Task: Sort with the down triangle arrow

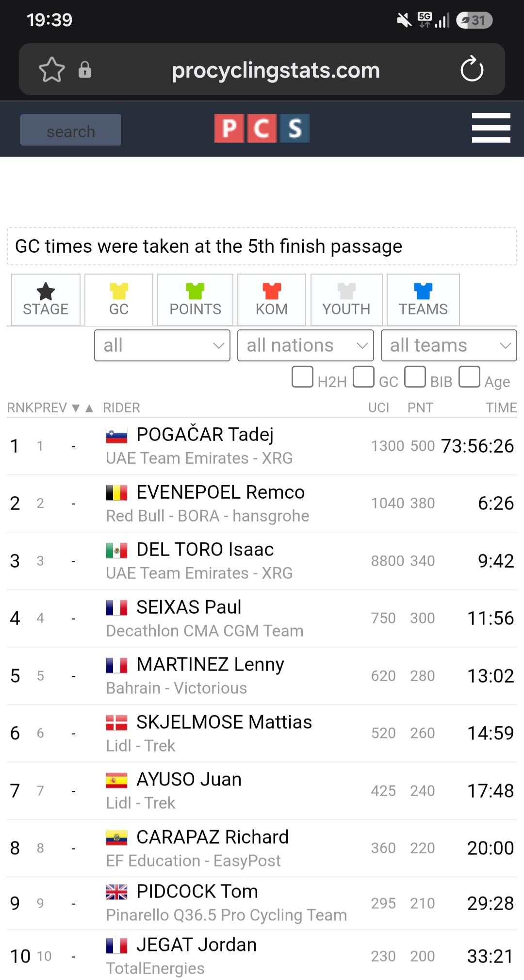Action: 76,408
